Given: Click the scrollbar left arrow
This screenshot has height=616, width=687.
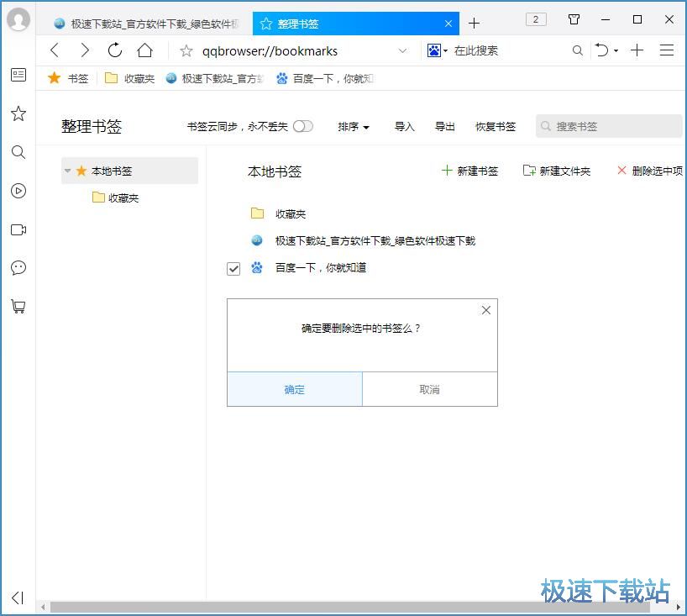Looking at the screenshot, I should click(x=43, y=608).
